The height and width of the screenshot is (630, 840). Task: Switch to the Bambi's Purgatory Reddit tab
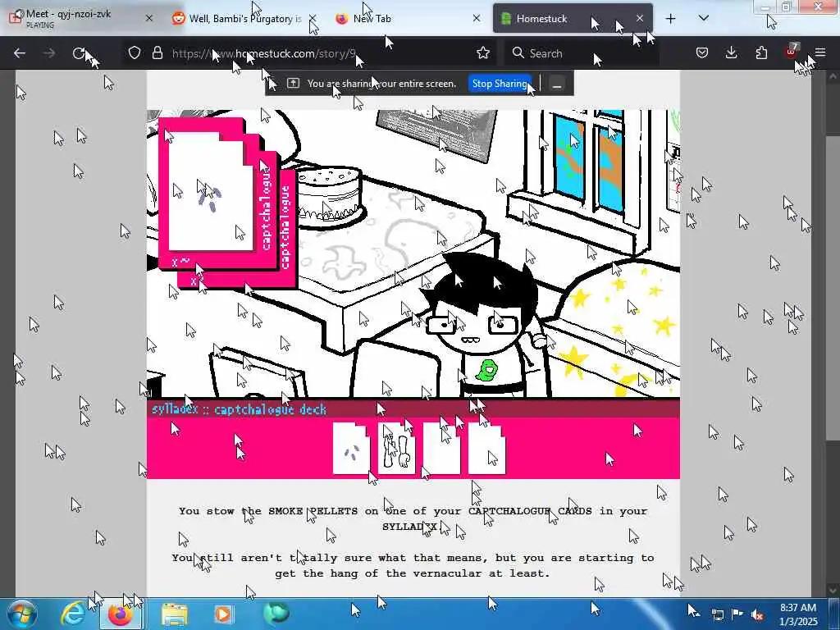tap(238, 19)
